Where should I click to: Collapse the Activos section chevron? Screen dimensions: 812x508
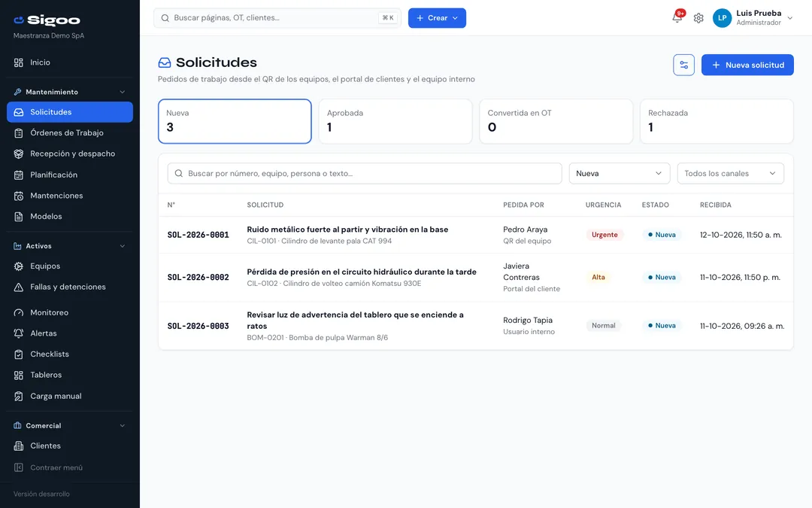tap(123, 246)
